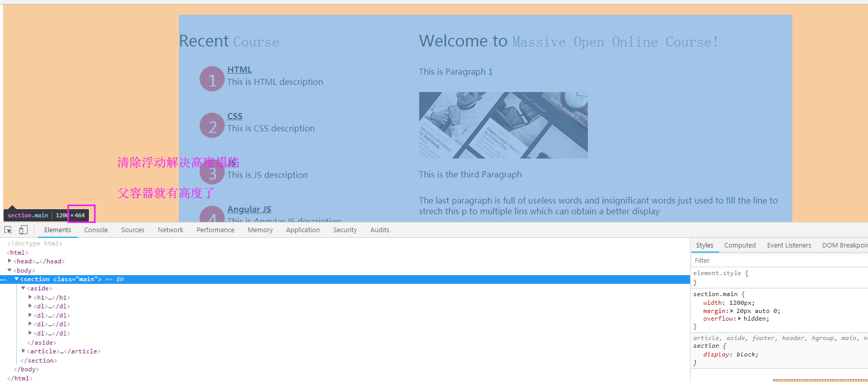The width and height of the screenshot is (868, 382).
Task: Expand the article node
Action: [x=24, y=351]
